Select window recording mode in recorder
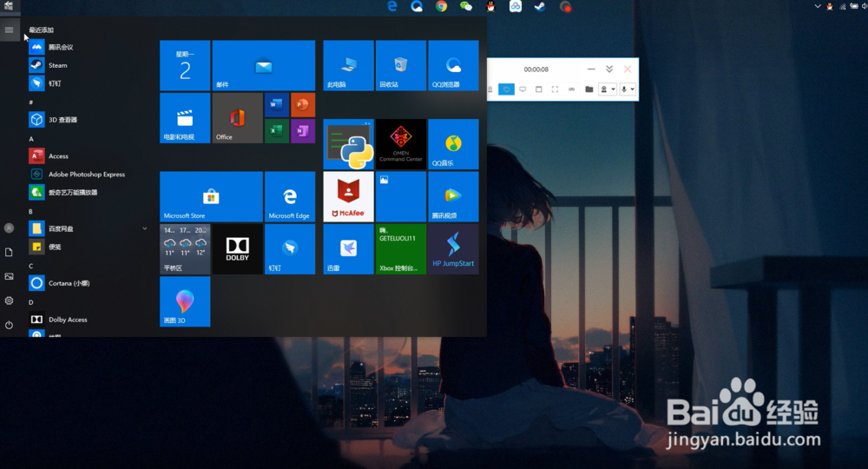868x469 pixels. click(x=539, y=89)
